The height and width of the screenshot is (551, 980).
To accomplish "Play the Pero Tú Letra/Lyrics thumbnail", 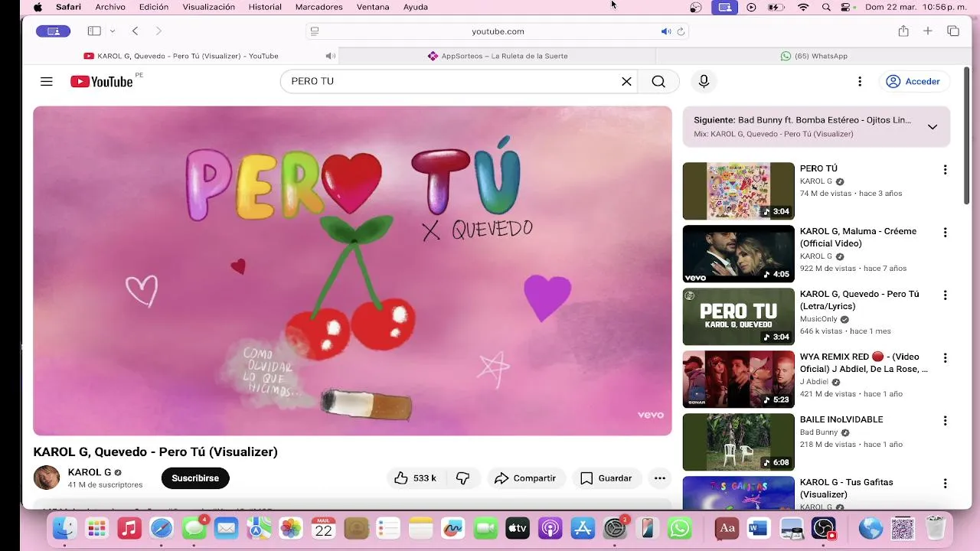I will point(738,317).
